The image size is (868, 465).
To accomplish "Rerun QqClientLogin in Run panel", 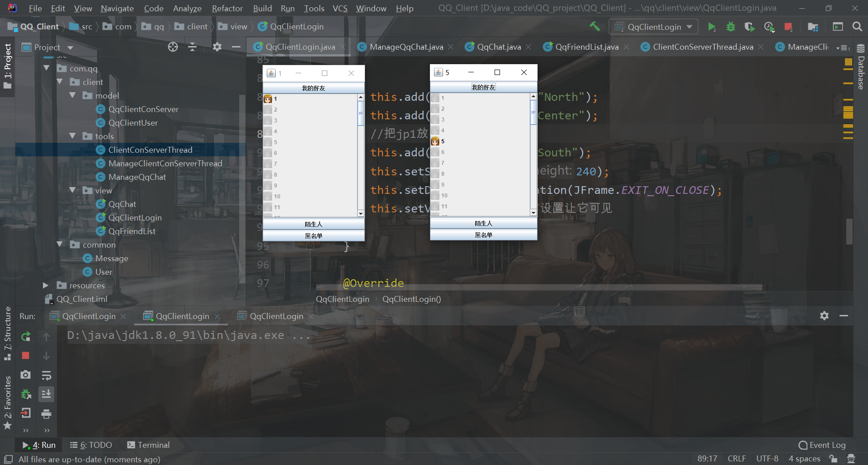I will [26, 336].
